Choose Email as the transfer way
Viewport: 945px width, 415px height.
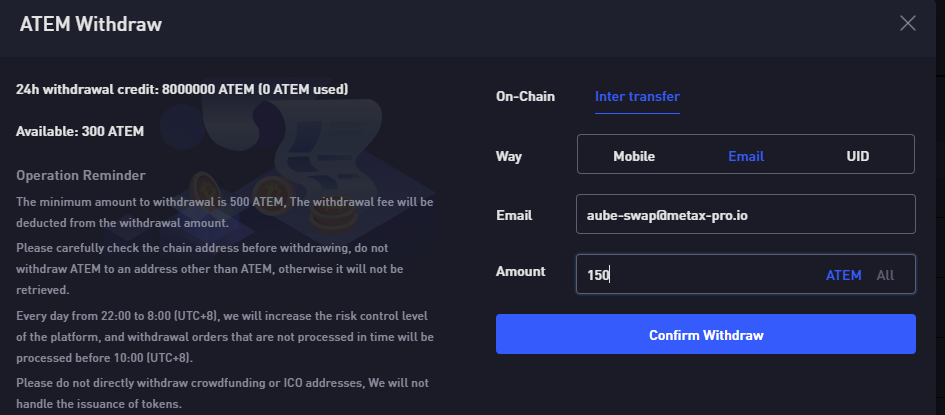coord(746,156)
